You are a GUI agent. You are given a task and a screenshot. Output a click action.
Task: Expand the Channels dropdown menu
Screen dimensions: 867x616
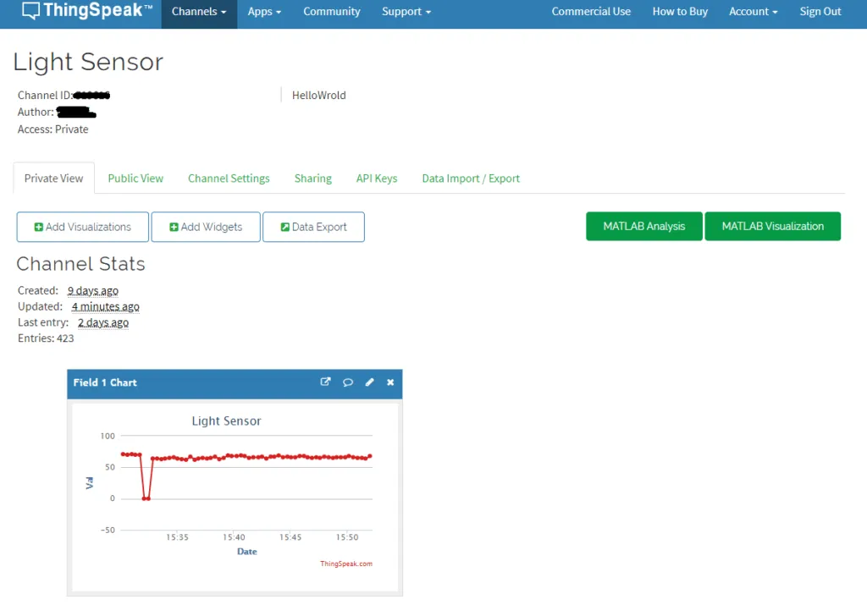[199, 12]
